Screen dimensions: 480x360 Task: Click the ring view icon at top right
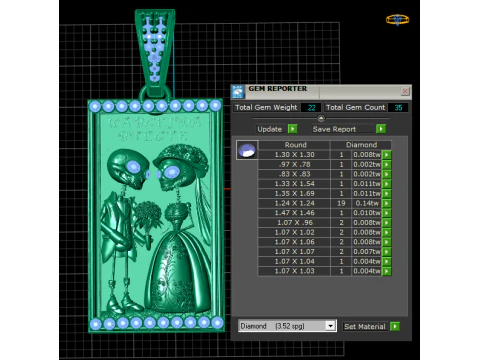[397, 20]
